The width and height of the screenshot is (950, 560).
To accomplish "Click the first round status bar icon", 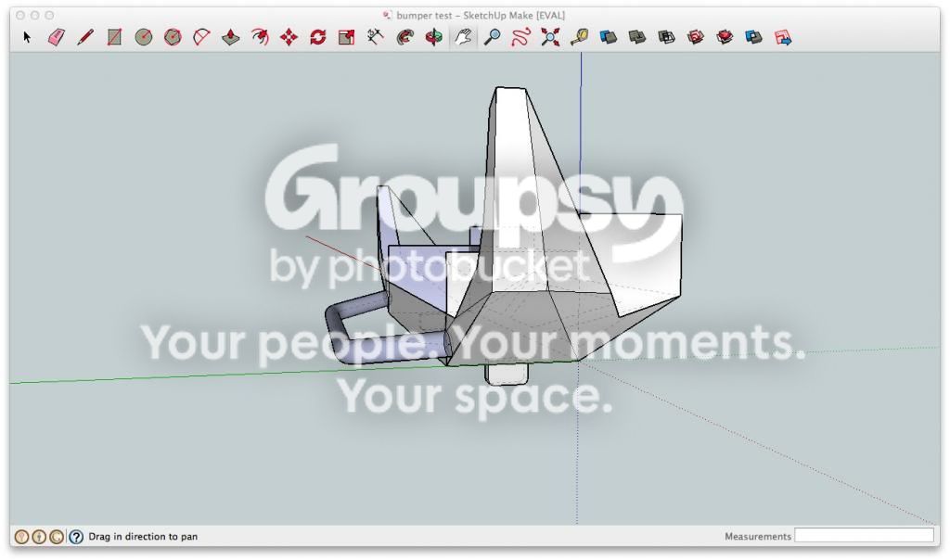I will pos(21,537).
